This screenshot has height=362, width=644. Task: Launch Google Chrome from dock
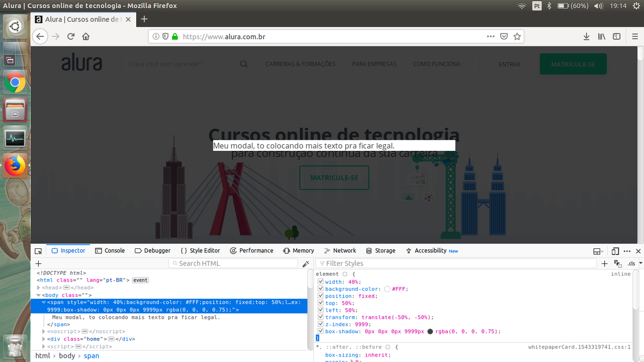(x=15, y=82)
